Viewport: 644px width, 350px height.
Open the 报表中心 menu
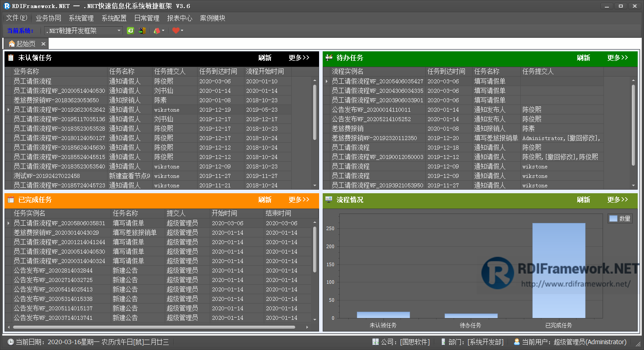tap(180, 18)
